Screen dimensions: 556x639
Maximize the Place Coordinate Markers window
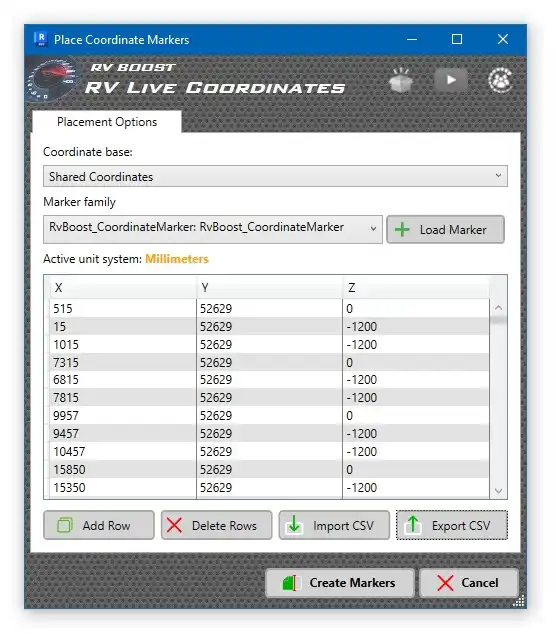(x=457, y=39)
